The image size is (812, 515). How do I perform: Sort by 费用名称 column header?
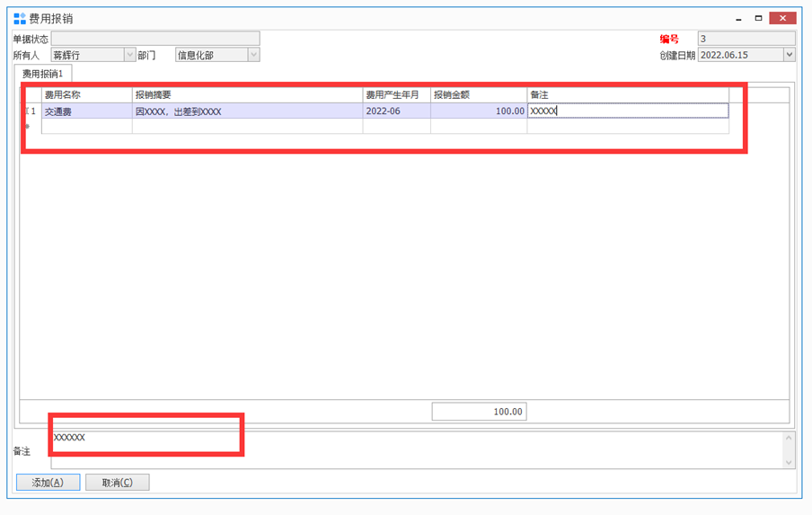point(86,94)
